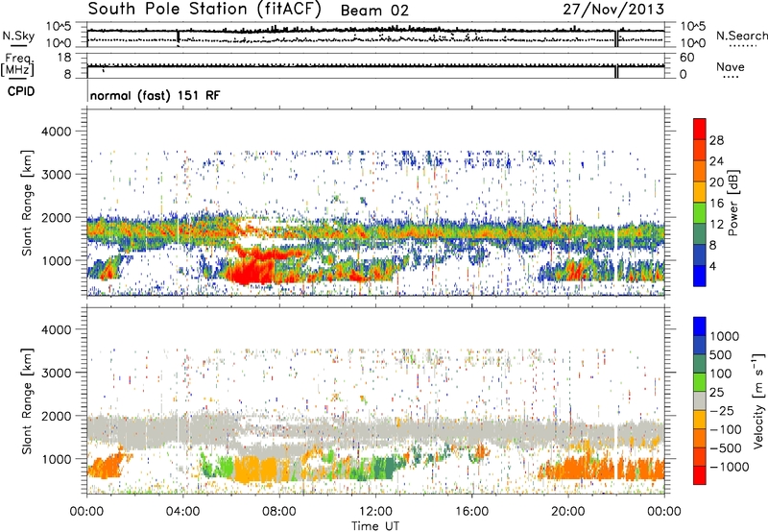Click the "Power [dB]" color bar label
768x532 pixels.
[732, 203]
